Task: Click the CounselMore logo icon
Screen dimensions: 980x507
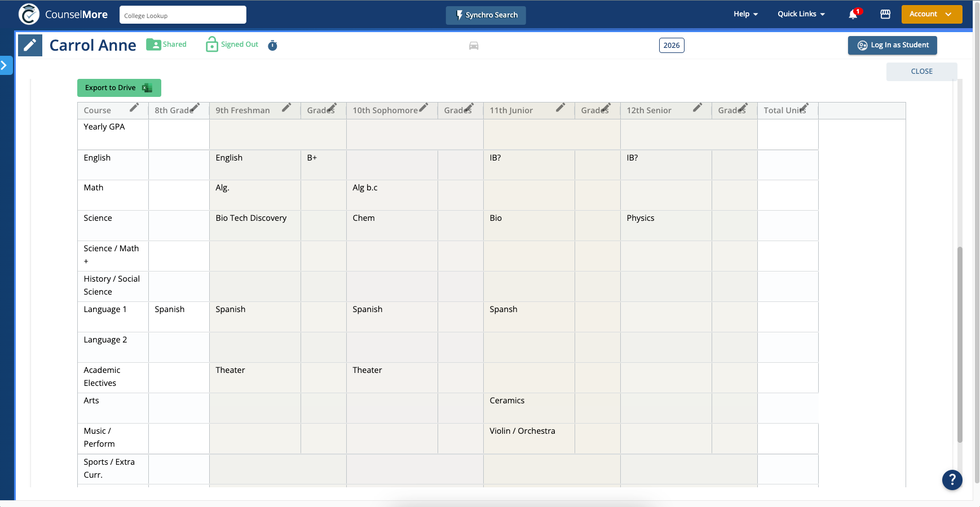Action: (29, 14)
